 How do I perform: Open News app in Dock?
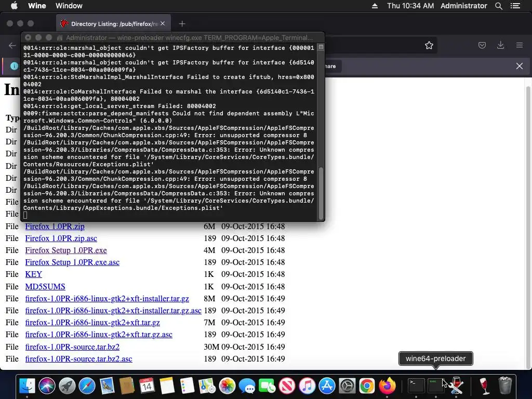pyautogui.click(x=287, y=386)
